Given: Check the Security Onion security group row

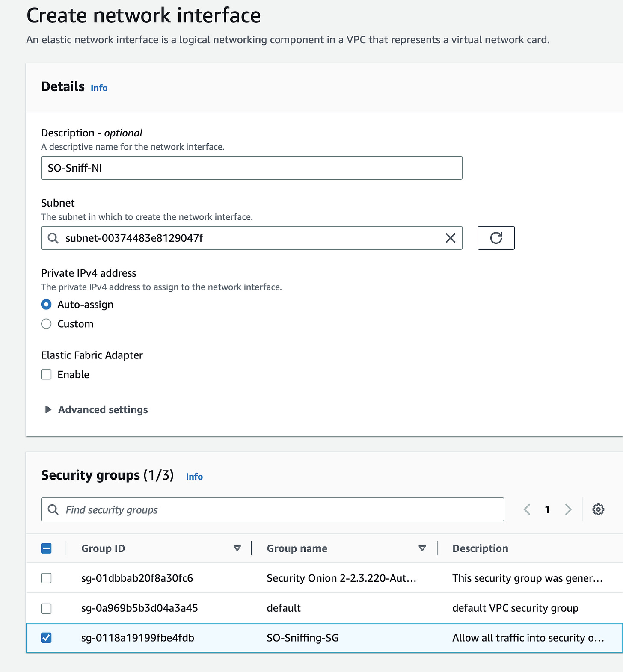Looking at the screenshot, I should click(46, 578).
